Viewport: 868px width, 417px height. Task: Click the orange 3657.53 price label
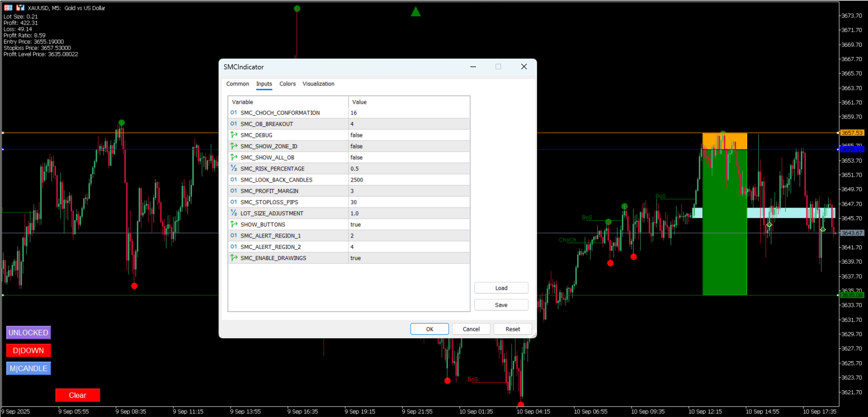[x=852, y=133]
